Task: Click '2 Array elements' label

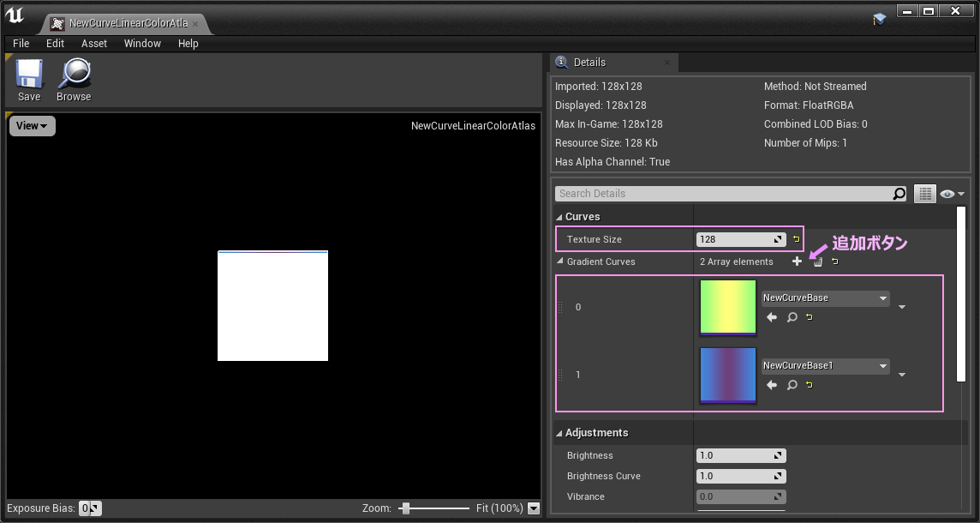Action: point(736,261)
